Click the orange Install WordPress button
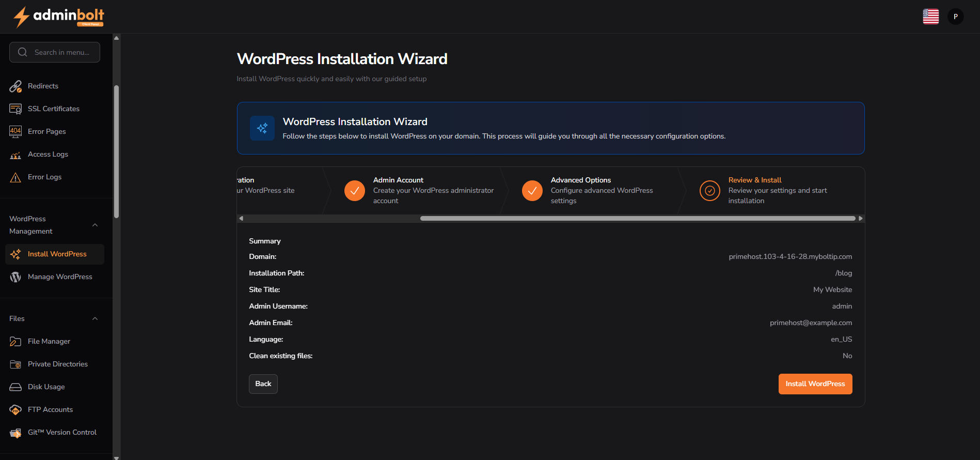The image size is (980, 460). (815, 384)
